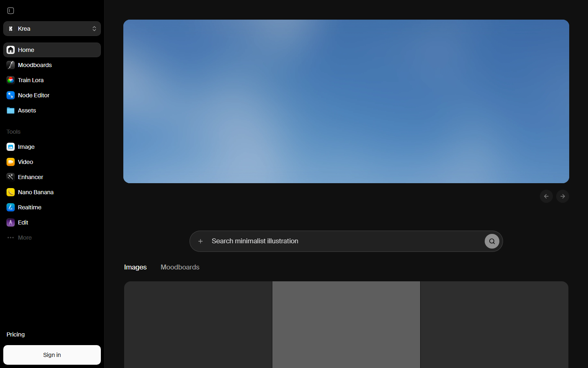This screenshot has height=368, width=588.
Task: Open the Nano Banana tool
Action: click(52, 192)
